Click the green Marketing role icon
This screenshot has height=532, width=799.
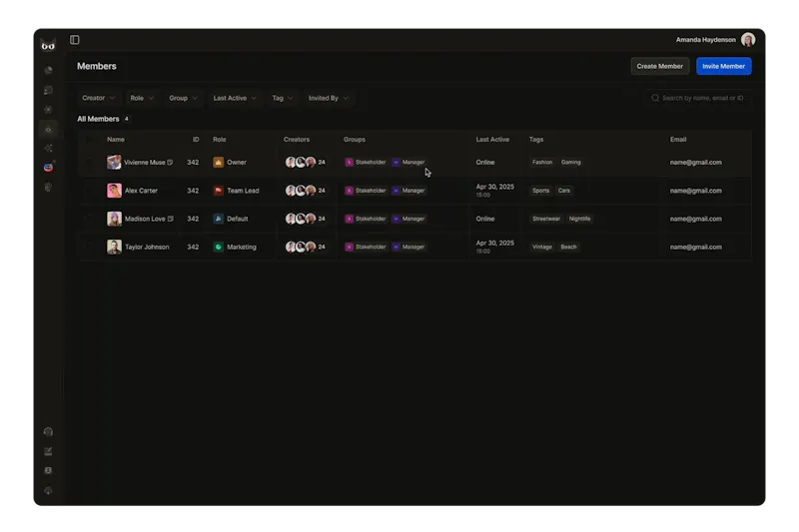tap(218, 247)
